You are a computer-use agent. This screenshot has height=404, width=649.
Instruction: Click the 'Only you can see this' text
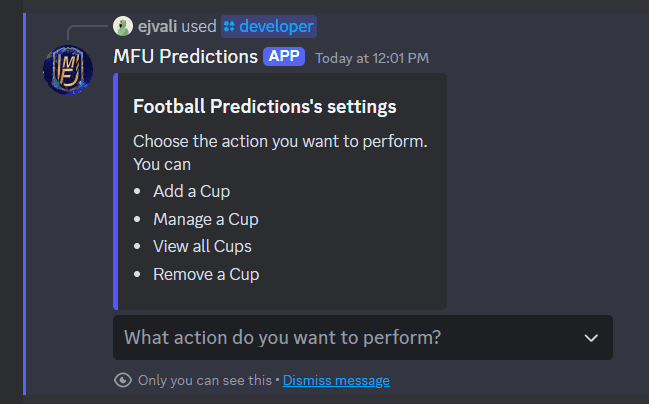pos(204,380)
